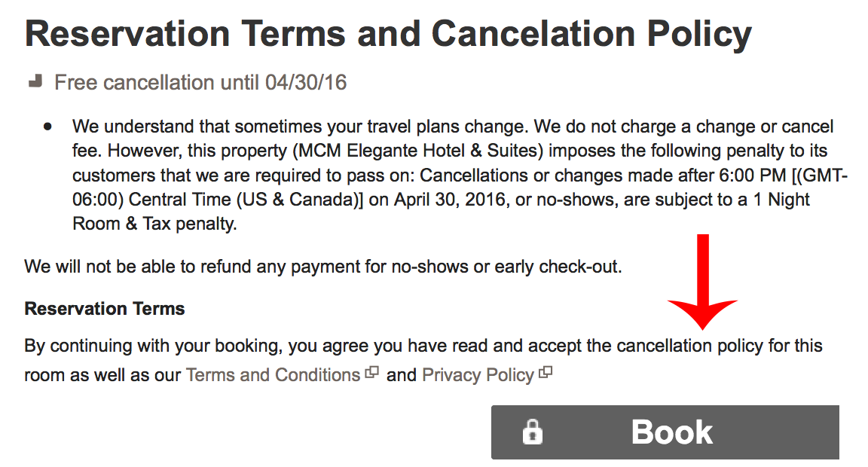Open the Terms and Conditions link
Viewport: 868px width, 467px height.
point(273,375)
